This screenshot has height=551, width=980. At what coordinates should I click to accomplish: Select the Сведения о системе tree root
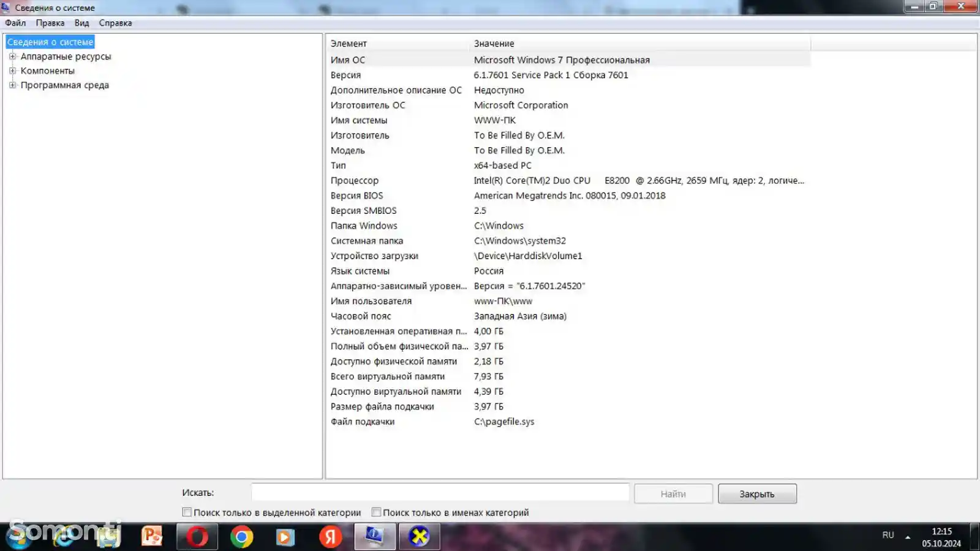(50, 42)
